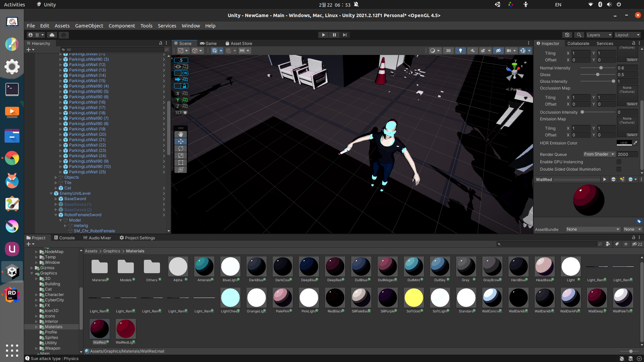Open the Gizmos dropdown arrow
The image size is (644, 362).
pos(529,51)
